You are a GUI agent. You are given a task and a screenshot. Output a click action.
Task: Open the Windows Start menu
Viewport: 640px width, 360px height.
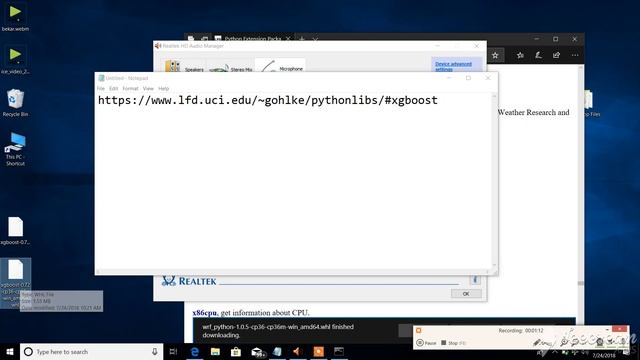click(10, 351)
